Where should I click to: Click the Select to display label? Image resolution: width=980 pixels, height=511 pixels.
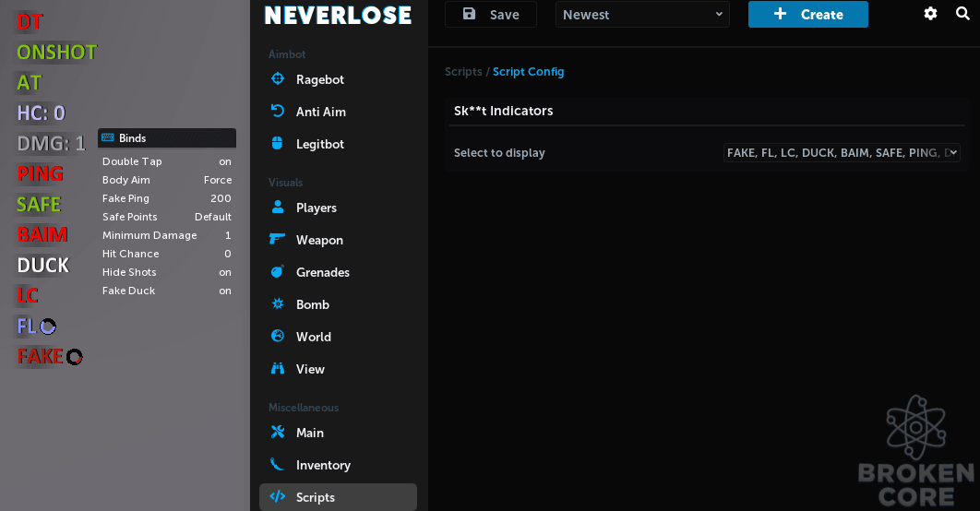pyautogui.click(x=499, y=152)
